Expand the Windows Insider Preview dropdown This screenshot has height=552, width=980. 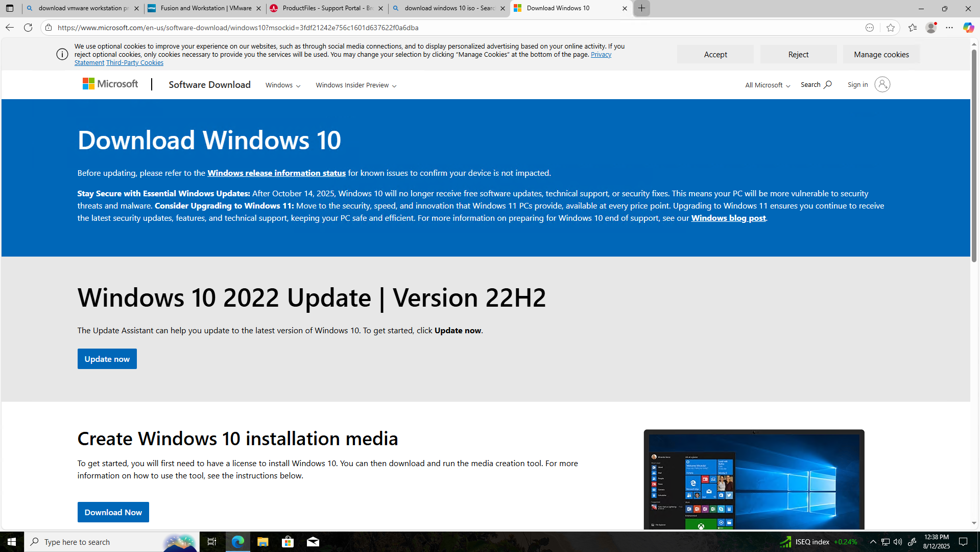point(356,85)
